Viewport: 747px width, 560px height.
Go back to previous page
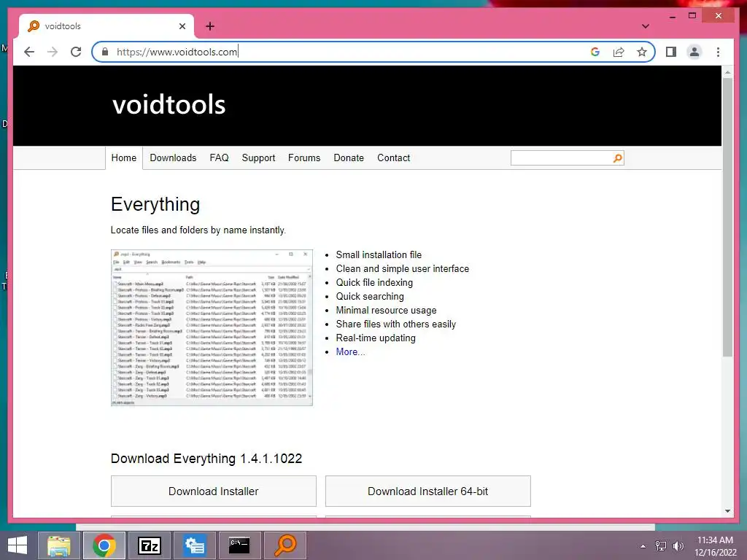(29, 52)
